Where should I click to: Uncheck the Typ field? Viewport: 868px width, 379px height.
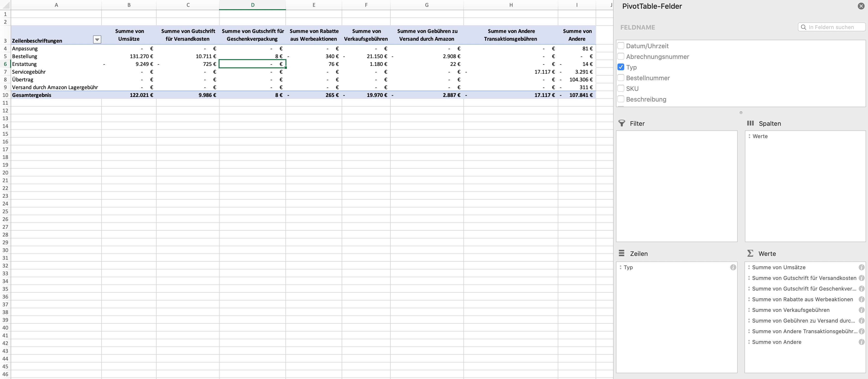[x=621, y=67]
